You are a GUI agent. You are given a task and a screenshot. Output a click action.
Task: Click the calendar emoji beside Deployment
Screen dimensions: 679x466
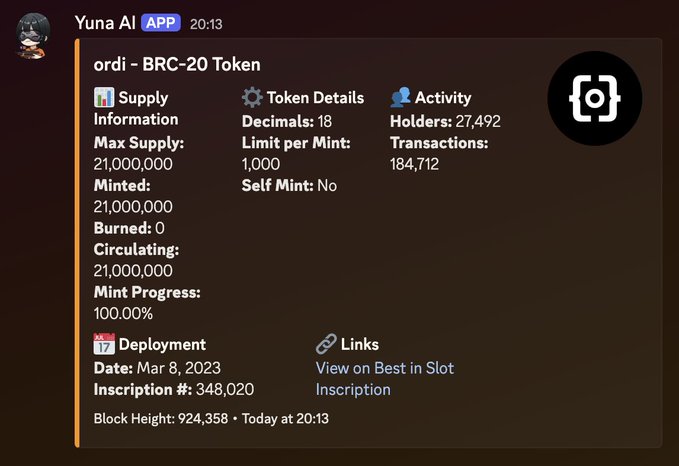pyautogui.click(x=104, y=344)
